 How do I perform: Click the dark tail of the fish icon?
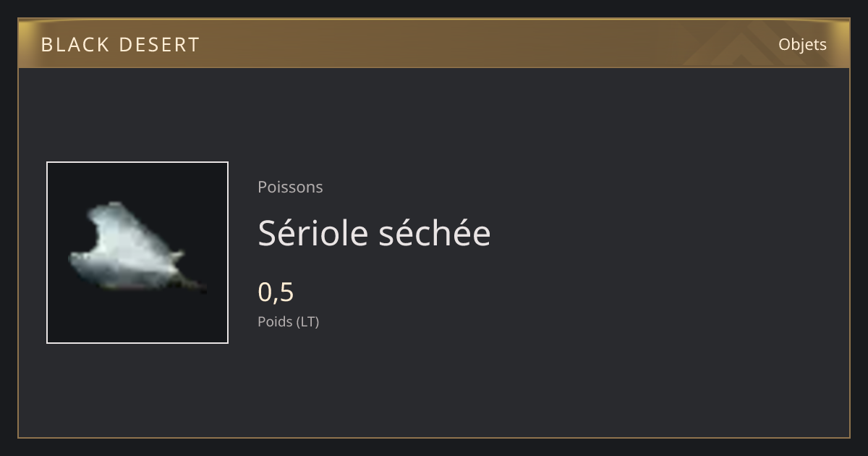pos(194,284)
